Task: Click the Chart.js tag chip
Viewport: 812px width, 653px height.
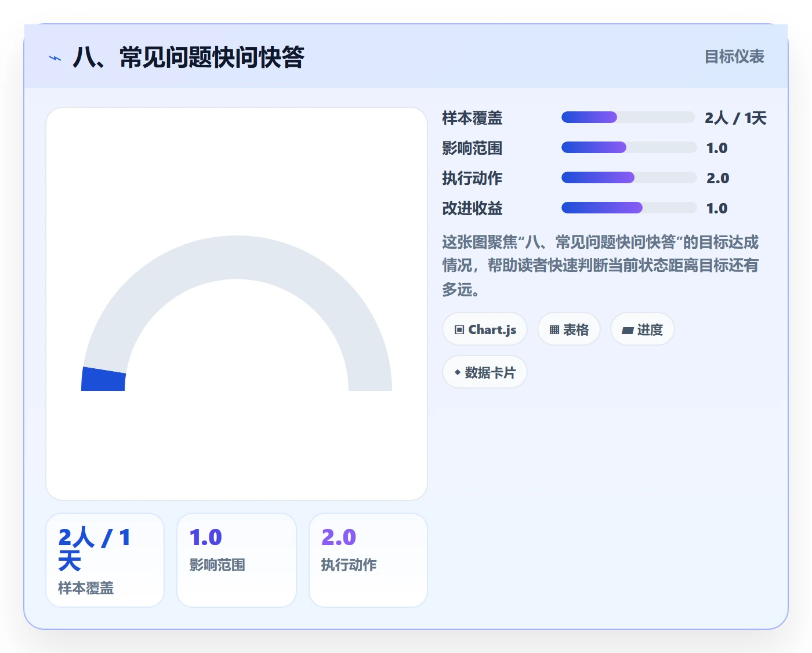Action: [x=485, y=329]
